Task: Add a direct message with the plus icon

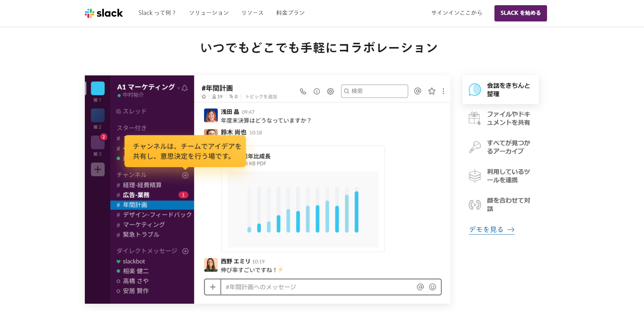Action: click(185, 251)
